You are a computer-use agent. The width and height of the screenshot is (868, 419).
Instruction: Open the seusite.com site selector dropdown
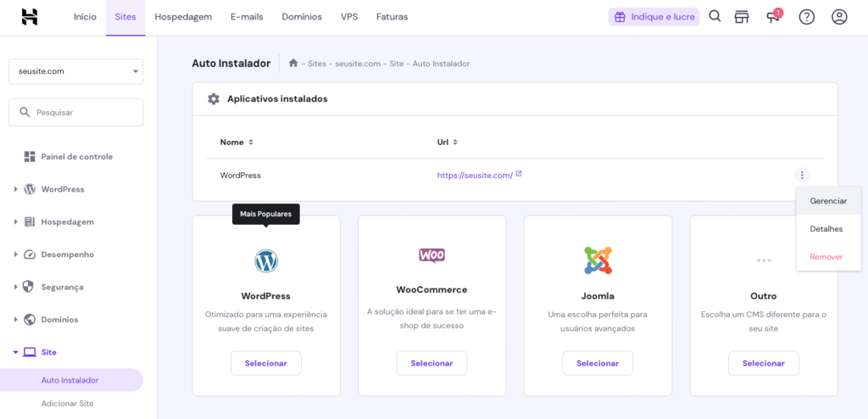pyautogui.click(x=75, y=71)
